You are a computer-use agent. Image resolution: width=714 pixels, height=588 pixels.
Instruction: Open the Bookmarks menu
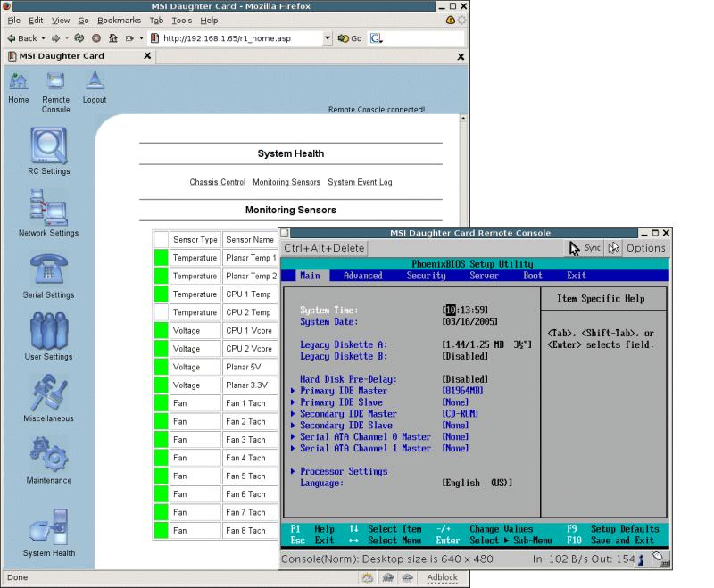tap(120, 20)
